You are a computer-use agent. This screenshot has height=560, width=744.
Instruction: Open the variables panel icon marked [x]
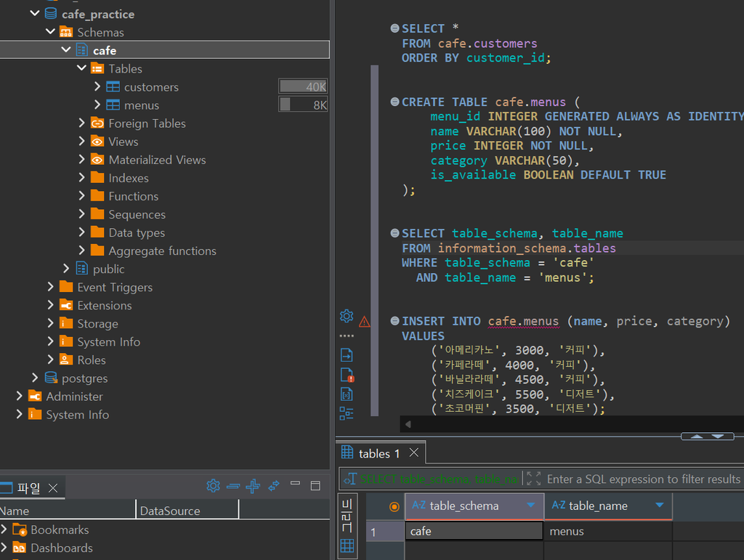(x=347, y=394)
